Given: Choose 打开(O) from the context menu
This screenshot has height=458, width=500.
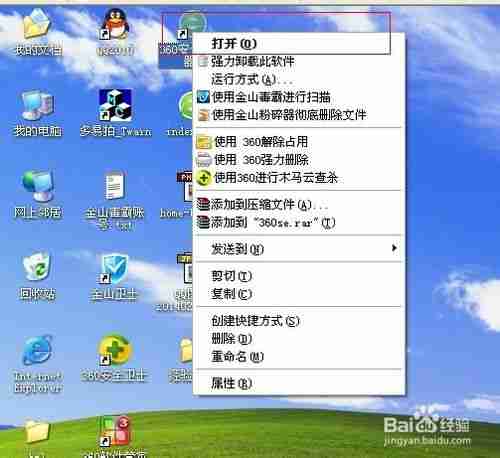Looking at the screenshot, I should click(x=299, y=44).
